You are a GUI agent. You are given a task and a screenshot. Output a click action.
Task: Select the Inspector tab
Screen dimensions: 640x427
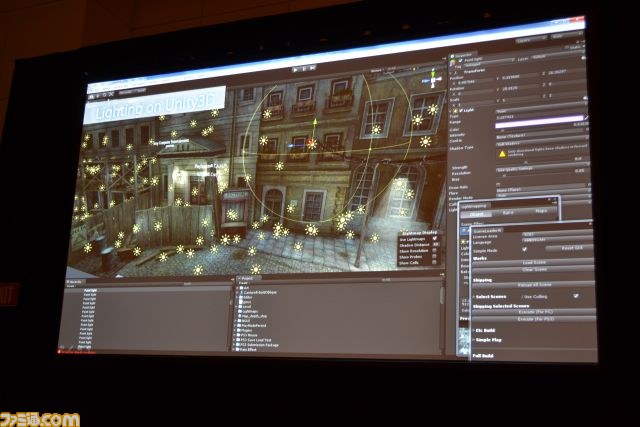pyautogui.click(x=462, y=54)
